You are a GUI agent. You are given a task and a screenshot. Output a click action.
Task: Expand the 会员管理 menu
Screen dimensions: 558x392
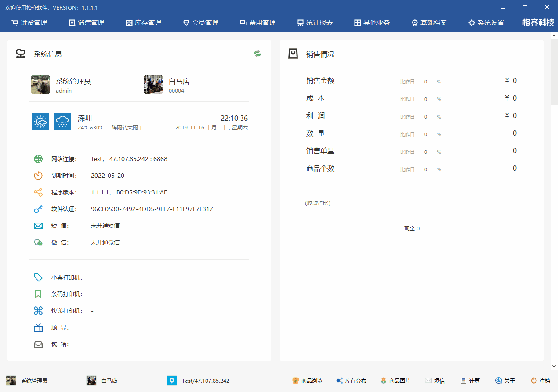pyautogui.click(x=200, y=23)
